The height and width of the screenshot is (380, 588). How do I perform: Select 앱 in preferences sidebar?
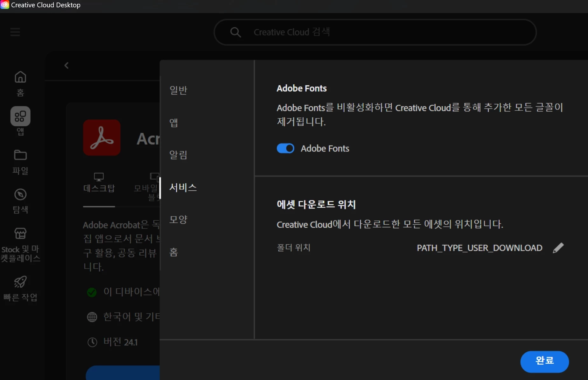174,122
